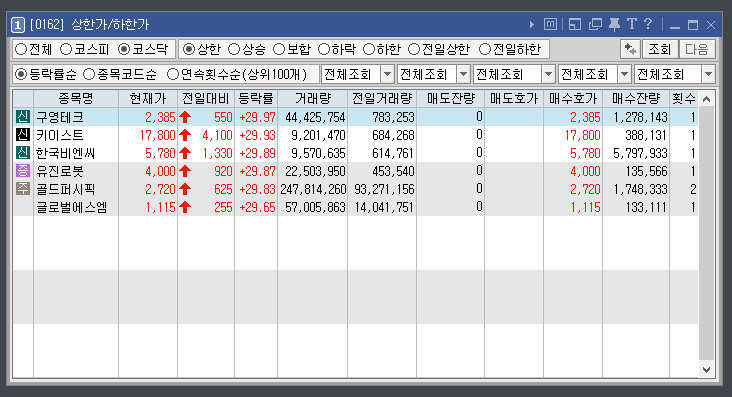The width and height of the screenshot is (732, 397).
Task: Click the black 신 badge next to 키이스트
Action: click(x=23, y=135)
